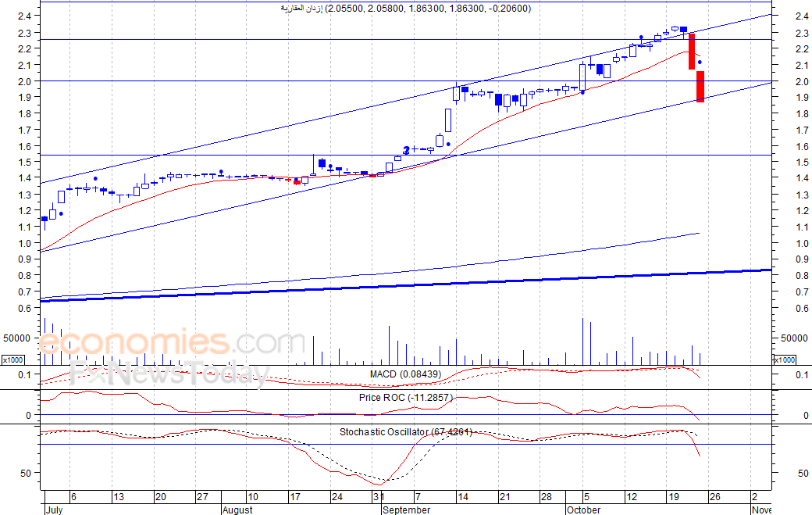The image size is (812, 515).
Task: Select the September label on time axis
Action: (x=407, y=510)
